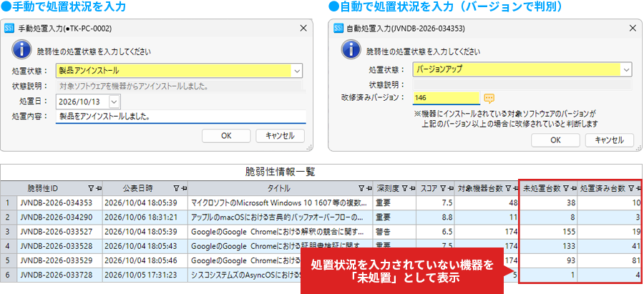This screenshot has width=644, height=294.
Task: Select the JVNDB-2026-034353 cell
Action: click(x=59, y=203)
